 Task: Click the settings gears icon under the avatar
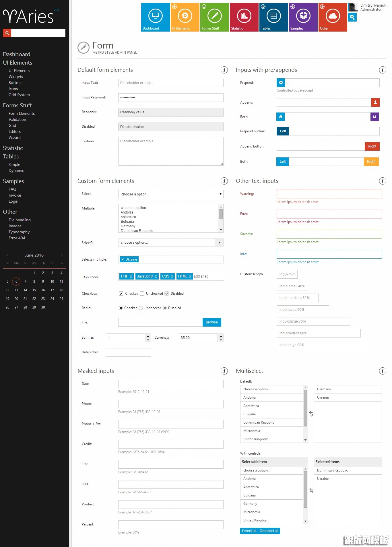352,18
